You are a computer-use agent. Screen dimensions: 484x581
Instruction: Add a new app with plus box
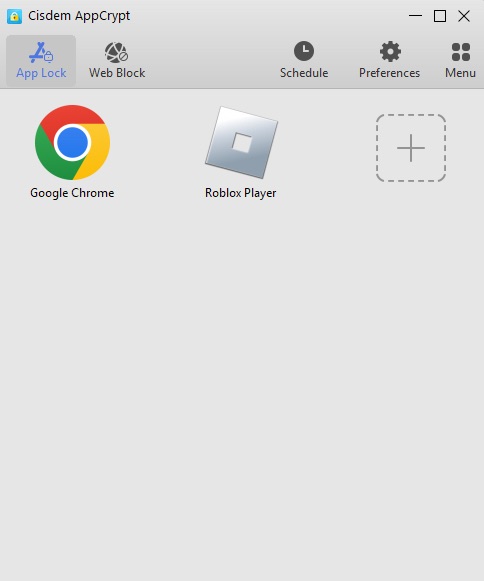point(411,148)
